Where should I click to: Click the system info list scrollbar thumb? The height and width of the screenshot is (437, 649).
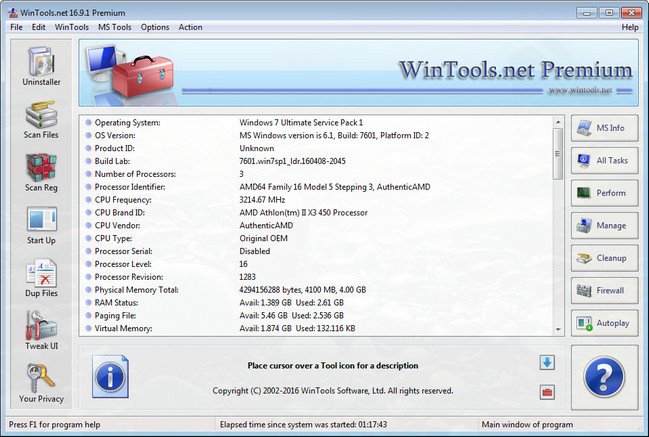558,154
